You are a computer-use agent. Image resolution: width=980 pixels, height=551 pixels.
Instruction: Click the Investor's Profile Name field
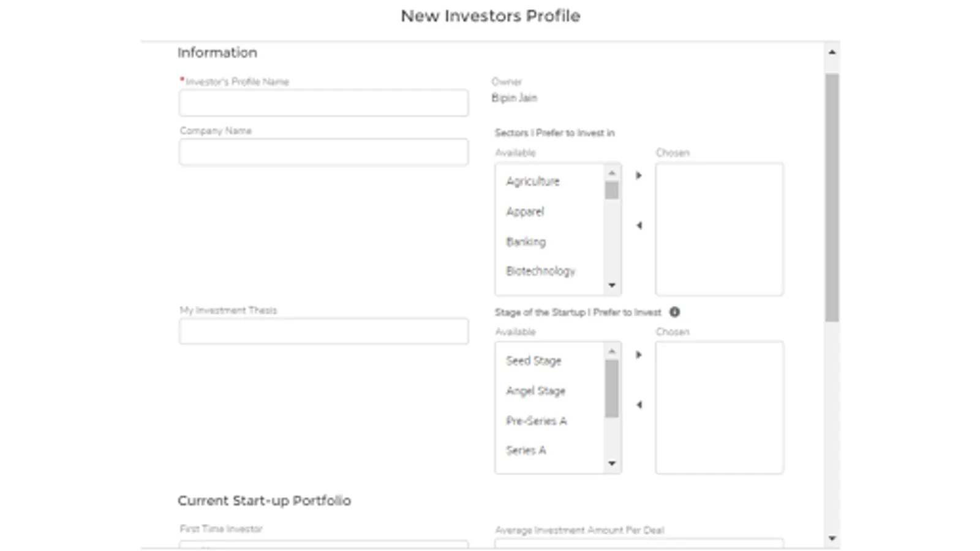323,103
